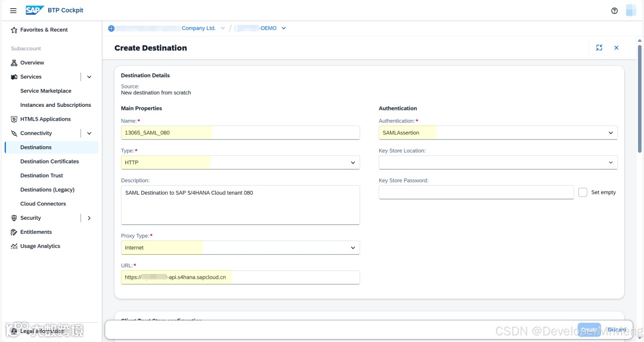This screenshot has width=644, height=342.
Task: Open the help question mark icon
Action: pyautogui.click(x=615, y=11)
